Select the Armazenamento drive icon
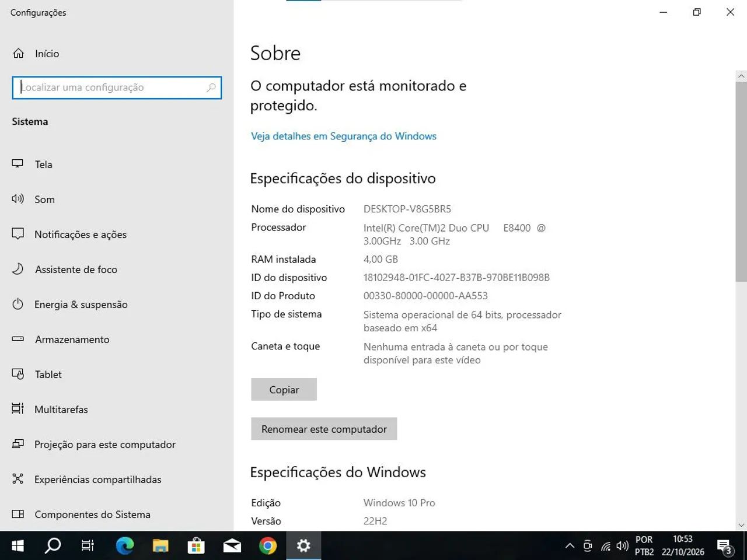Screen dimensions: 747x560 click(x=18, y=339)
